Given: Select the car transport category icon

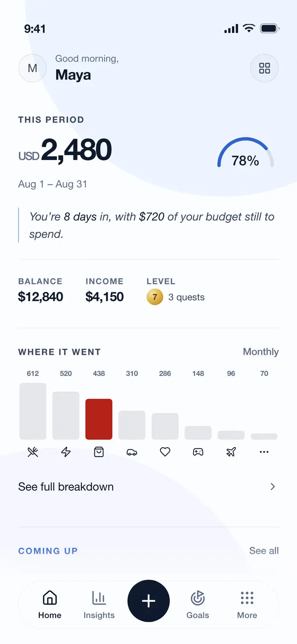Looking at the screenshot, I should [132, 452].
